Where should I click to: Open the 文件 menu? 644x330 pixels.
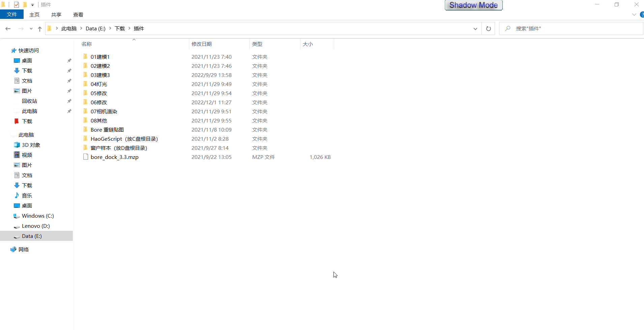coord(12,15)
